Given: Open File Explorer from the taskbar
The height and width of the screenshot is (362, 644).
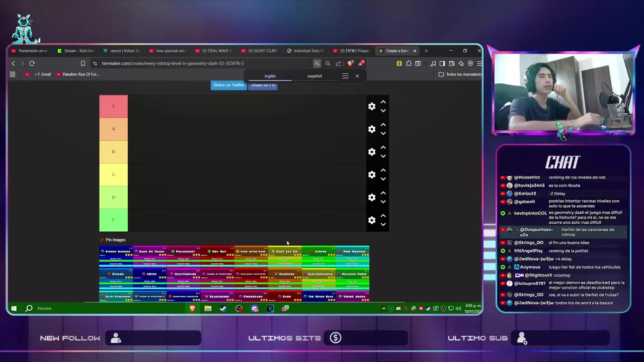Looking at the screenshot, I should (208, 308).
